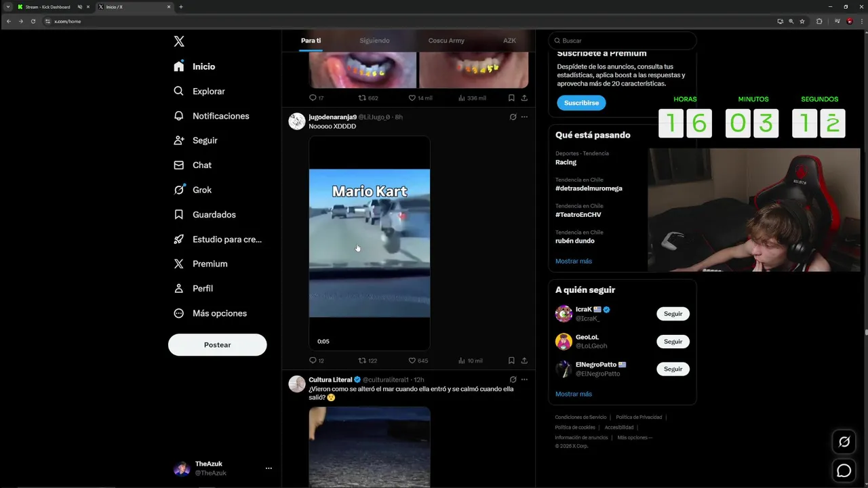
Task: Open Política de cookies link
Action: 575,427
